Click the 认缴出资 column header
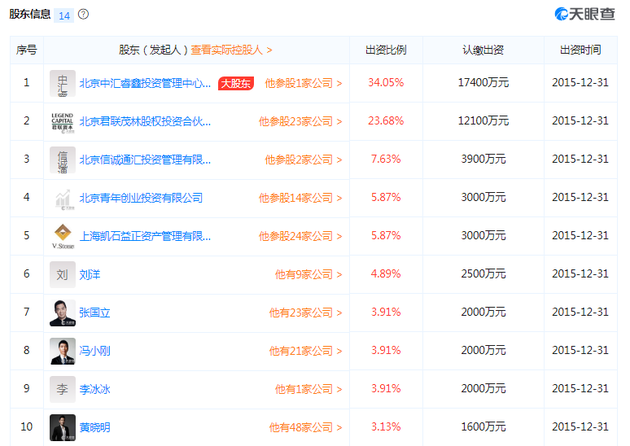 click(x=483, y=49)
